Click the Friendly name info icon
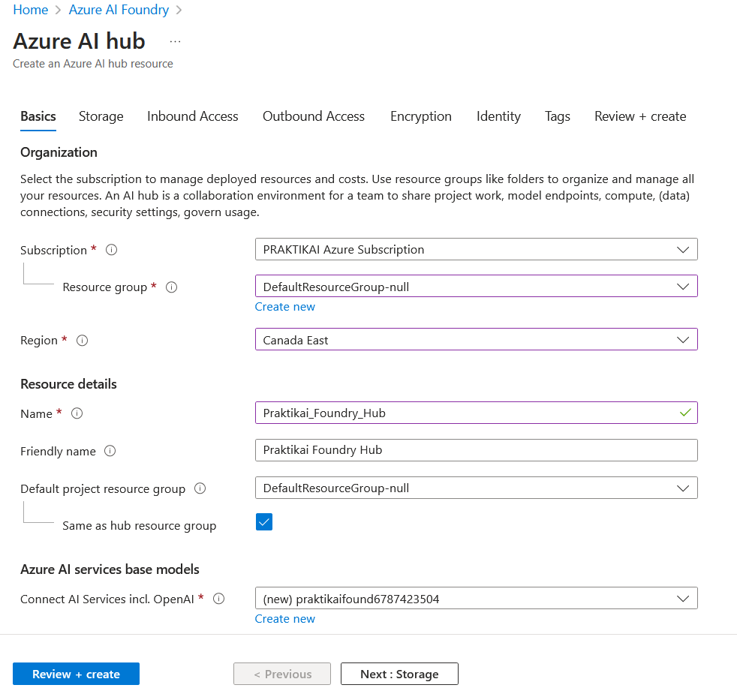The width and height of the screenshot is (737, 700). (x=109, y=451)
